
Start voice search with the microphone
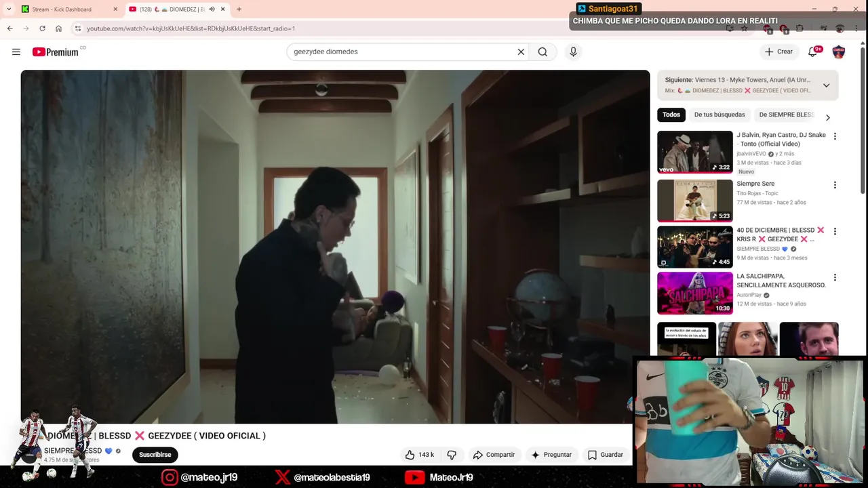coord(573,52)
